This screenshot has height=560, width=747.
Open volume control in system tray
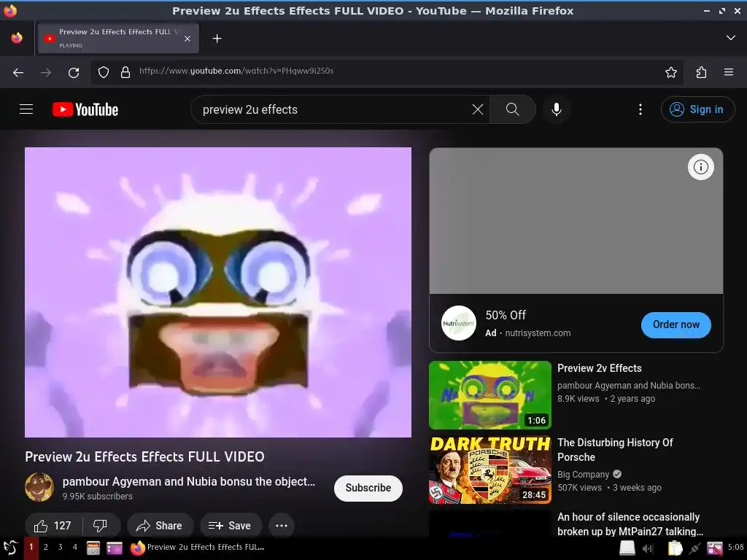tap(649, 548)
